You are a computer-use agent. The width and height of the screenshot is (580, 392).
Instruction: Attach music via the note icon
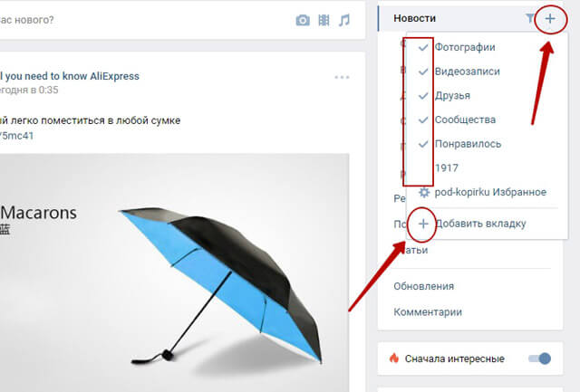344,20
